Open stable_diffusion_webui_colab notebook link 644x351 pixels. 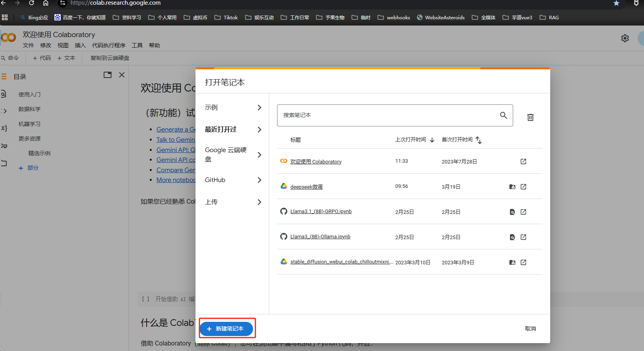click(341, 262)
